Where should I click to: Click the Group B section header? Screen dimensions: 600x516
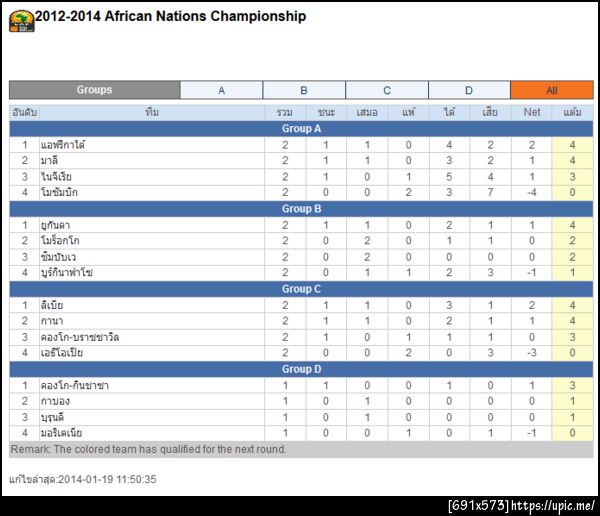301,209
